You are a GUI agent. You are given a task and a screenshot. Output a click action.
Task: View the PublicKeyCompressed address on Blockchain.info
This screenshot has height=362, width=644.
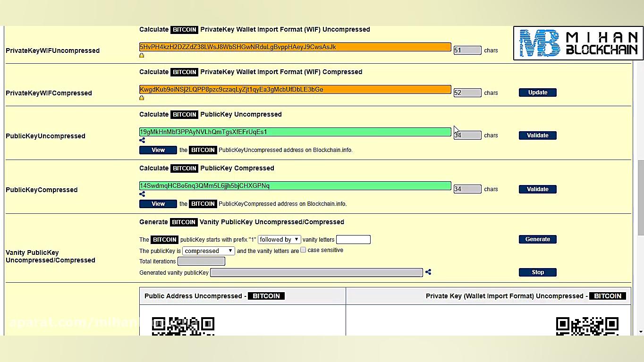pos(158,204)
